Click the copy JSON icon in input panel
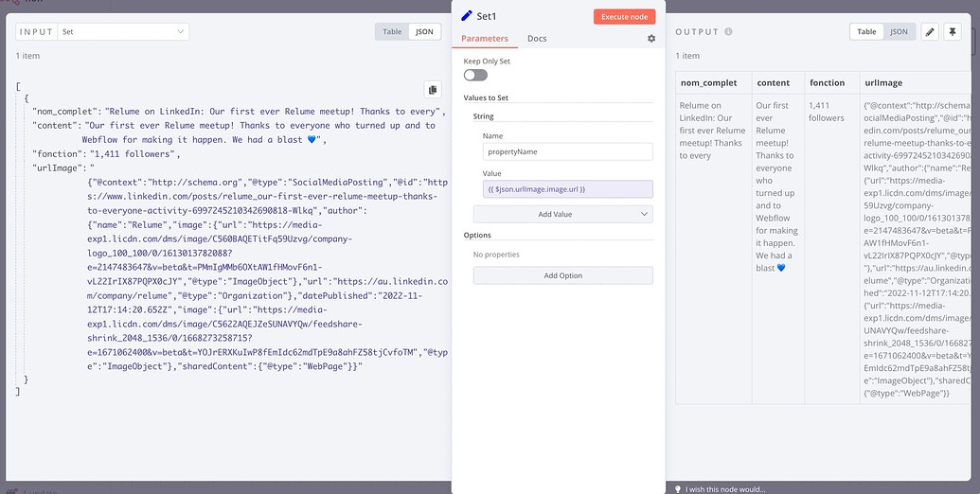This screenshot has width=980, height=494. pyautogui.click(x=432, y=90)
